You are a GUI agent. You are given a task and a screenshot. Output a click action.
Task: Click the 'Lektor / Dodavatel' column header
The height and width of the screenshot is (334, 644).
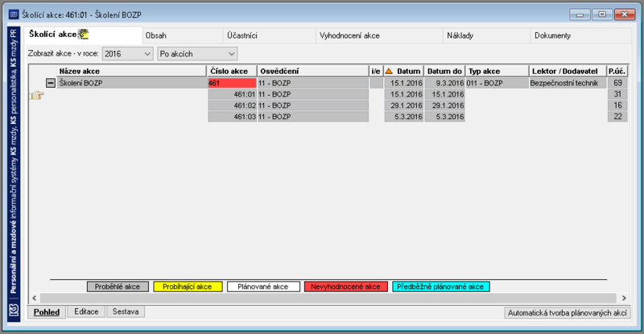tap(568, 71)
